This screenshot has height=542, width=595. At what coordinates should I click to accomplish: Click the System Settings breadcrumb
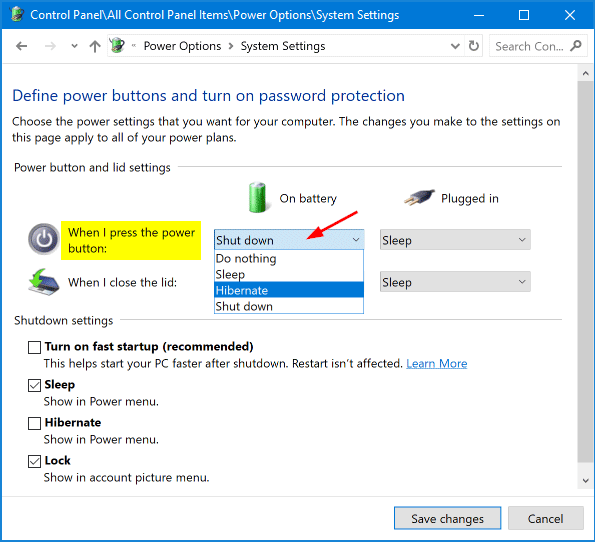[x=283, y=46]
